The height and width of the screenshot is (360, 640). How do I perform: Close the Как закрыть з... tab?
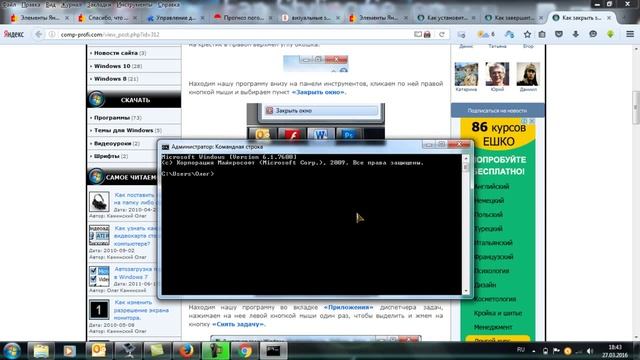[x=609, y=18]
